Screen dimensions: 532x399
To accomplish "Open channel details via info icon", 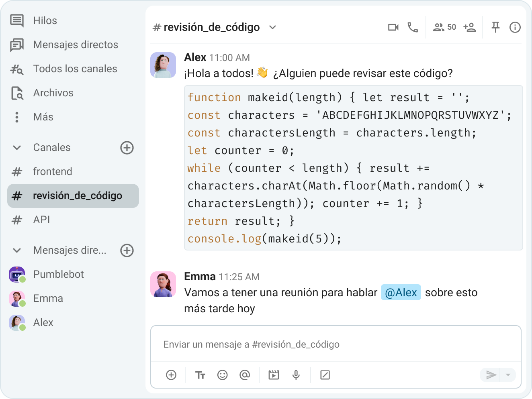I will (x=515, y=27).
